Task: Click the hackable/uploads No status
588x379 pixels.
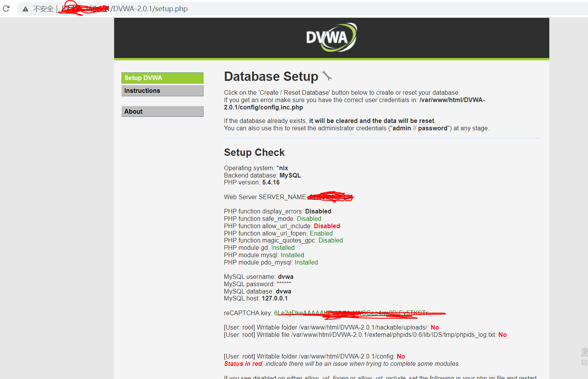Action: click(435, 328)
